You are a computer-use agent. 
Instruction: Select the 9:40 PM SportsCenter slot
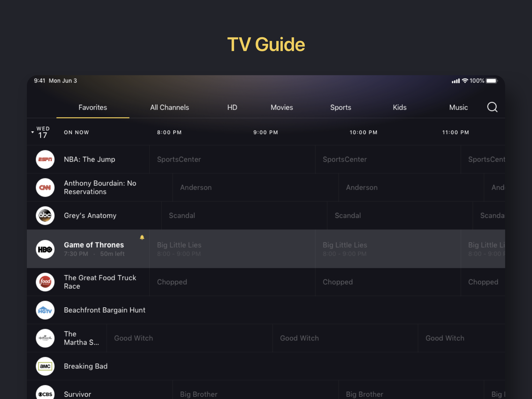click(388, 159)
